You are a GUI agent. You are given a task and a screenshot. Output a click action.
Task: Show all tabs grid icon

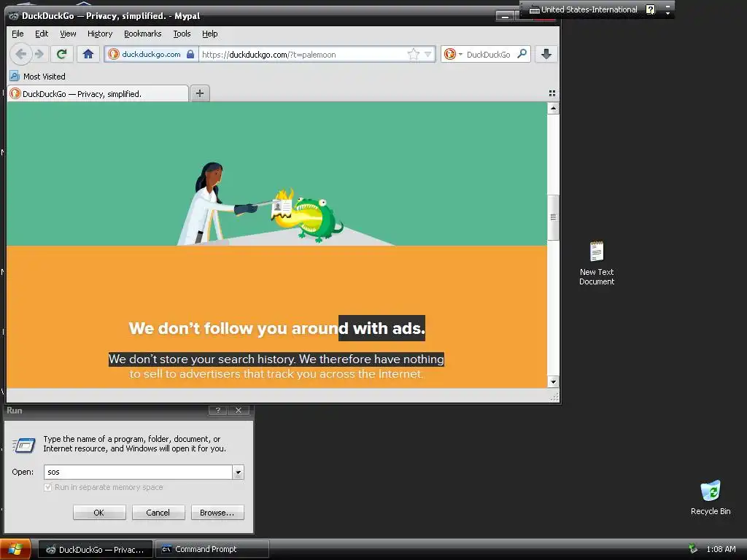pyautogui.click(x=552, y=93)
